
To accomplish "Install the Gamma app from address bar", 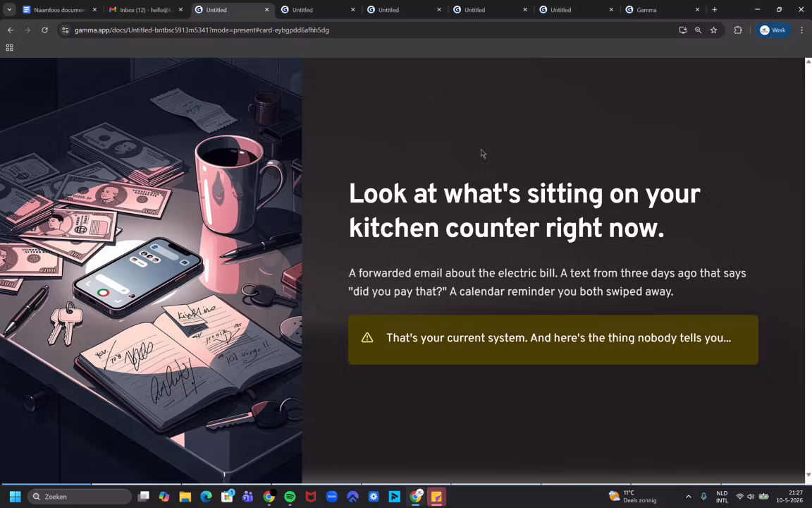I will pos(683,30).
